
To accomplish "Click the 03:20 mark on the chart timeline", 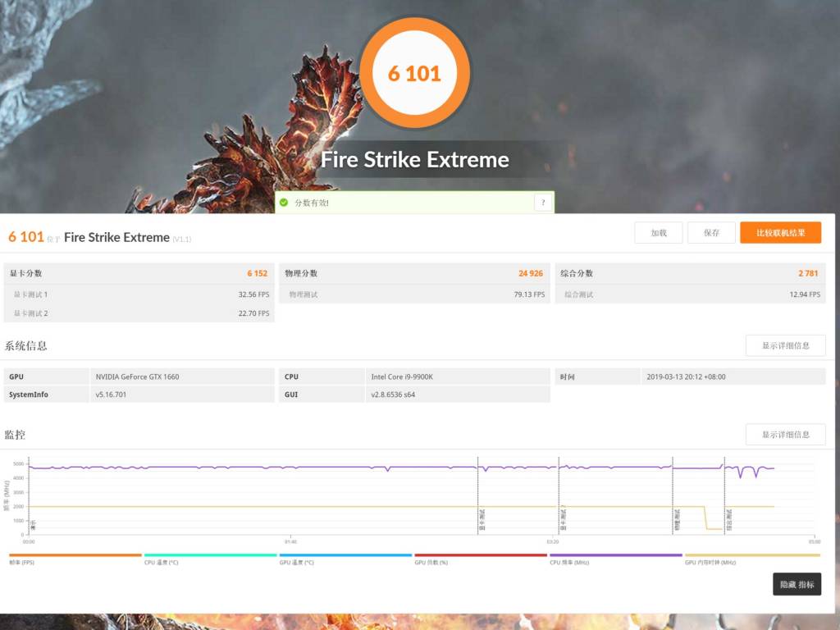I will coord(552,542).
